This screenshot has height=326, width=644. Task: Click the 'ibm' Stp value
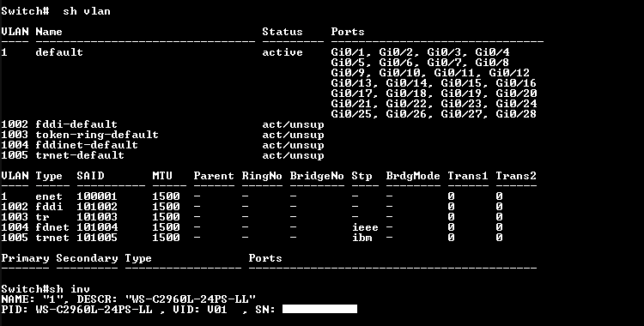coord(361,238)
